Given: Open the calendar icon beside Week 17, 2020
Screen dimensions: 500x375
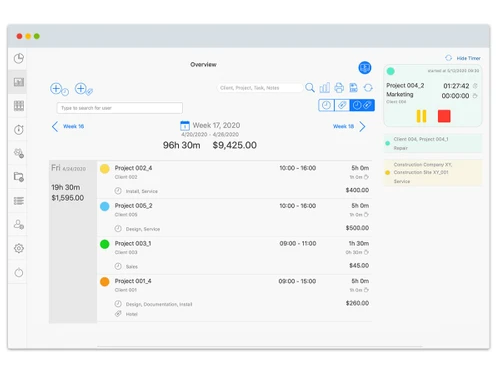Looking at the screenshot, I should [185, 126].
